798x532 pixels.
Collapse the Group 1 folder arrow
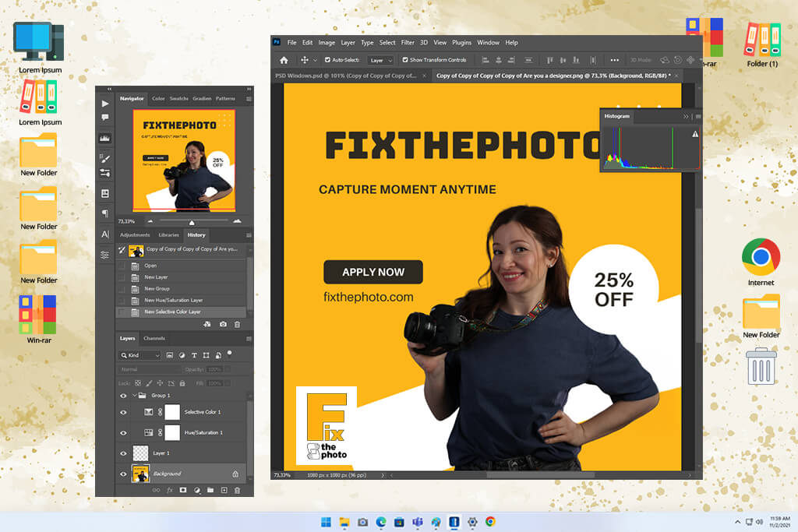click(x=135, y=395)
